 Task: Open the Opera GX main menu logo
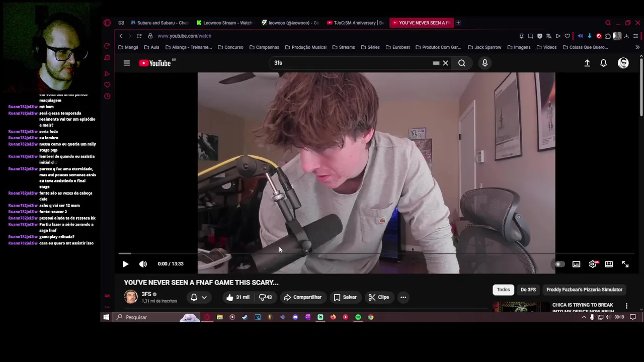click(107, 23)
